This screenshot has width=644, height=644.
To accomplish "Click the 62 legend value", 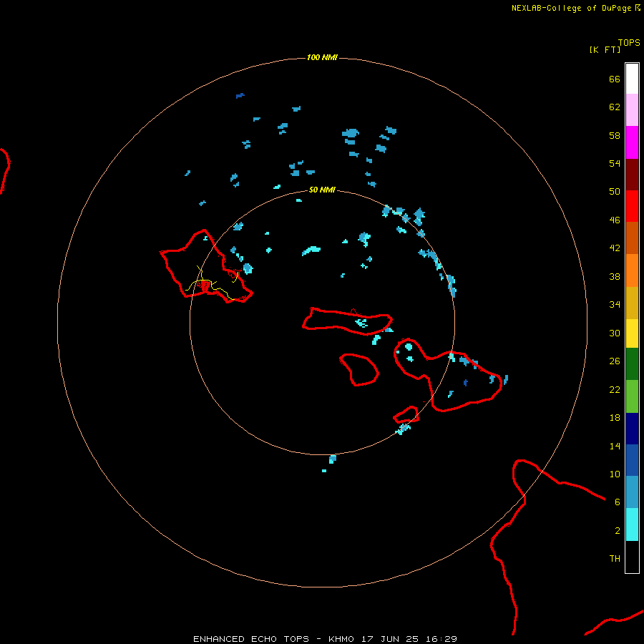I will (615, 107).
